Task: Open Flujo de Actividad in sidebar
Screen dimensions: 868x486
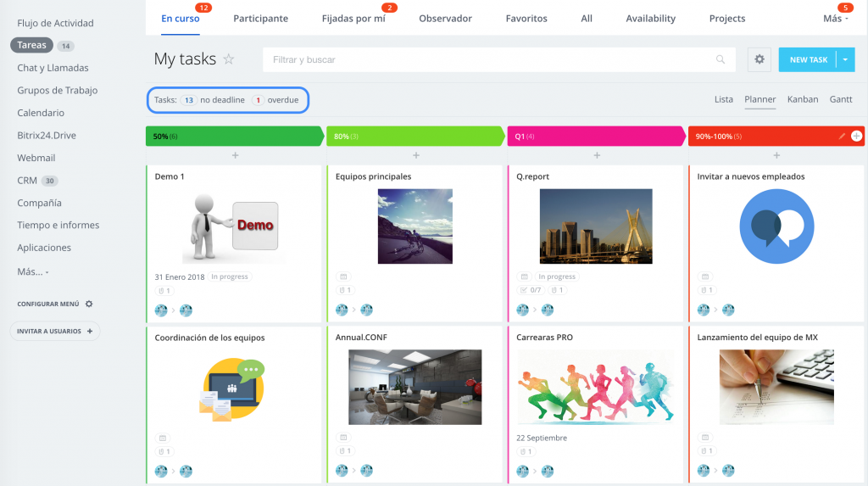Action: click(x=55, y=23)
